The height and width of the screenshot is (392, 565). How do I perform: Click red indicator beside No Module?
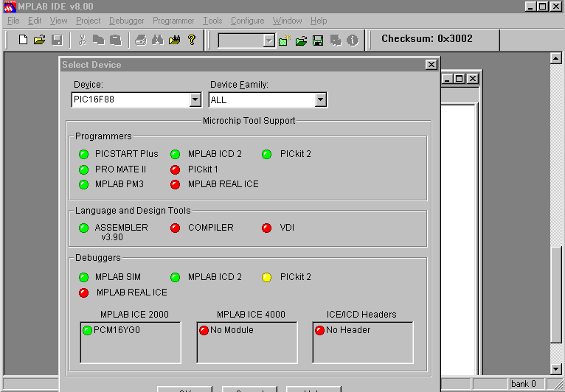[x=204, y=330]
